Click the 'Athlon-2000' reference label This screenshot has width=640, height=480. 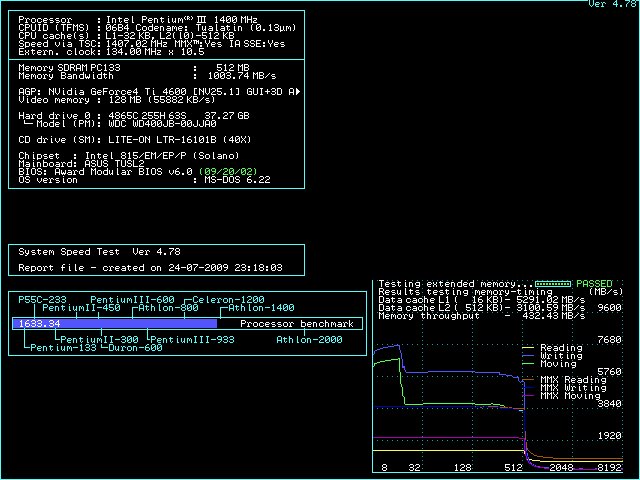click(309, 340)
